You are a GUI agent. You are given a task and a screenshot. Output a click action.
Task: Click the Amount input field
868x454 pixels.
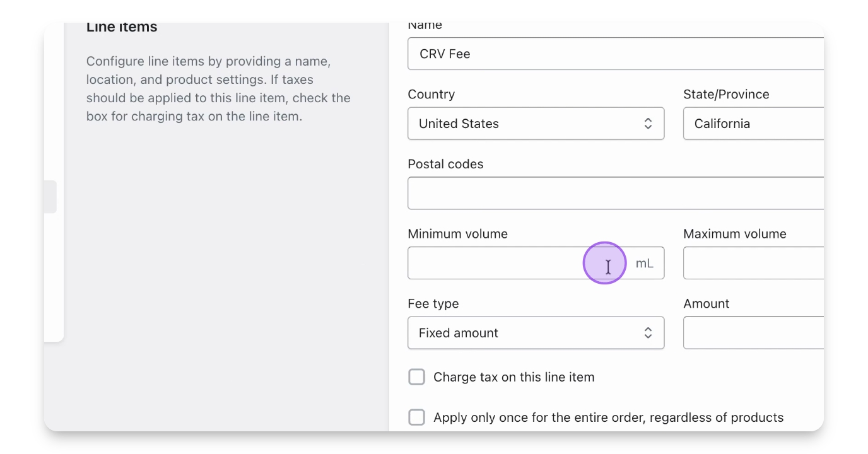pyautogui.click(x=753, y=333)
